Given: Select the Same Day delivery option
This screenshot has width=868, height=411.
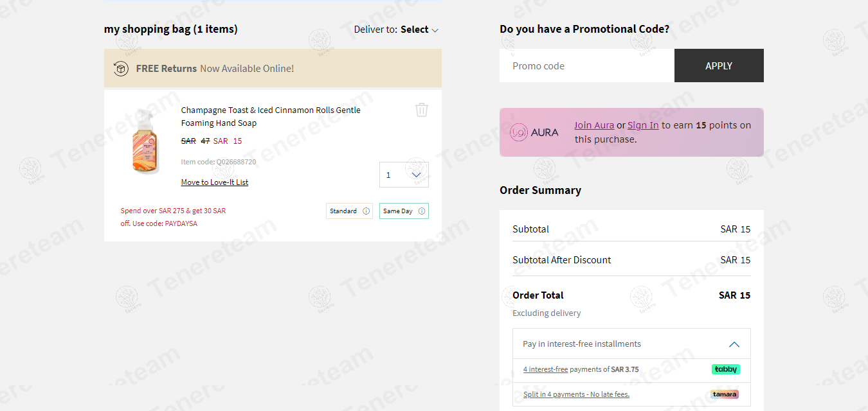Looking at the screenshot, I should point(404,211).
